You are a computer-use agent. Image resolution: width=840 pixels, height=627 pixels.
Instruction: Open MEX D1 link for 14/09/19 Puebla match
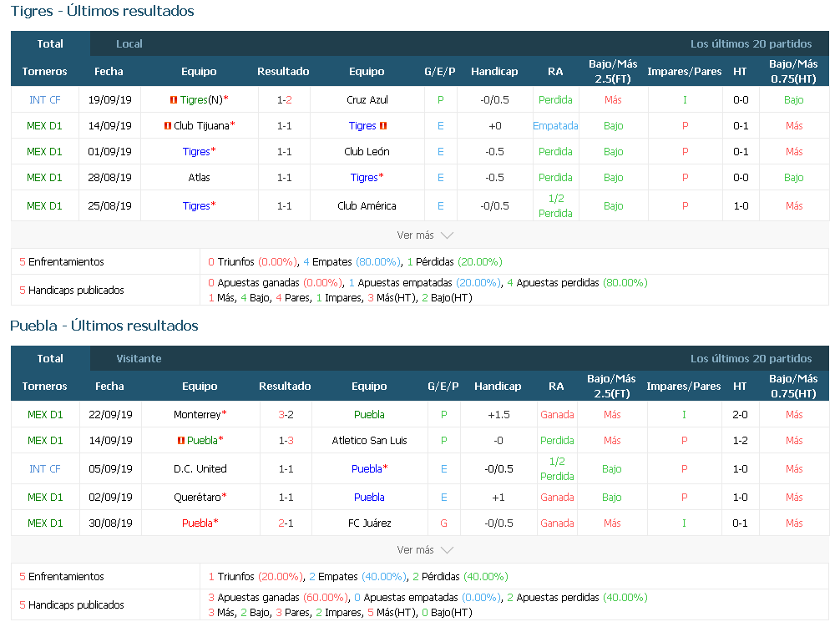pos(45,441)
